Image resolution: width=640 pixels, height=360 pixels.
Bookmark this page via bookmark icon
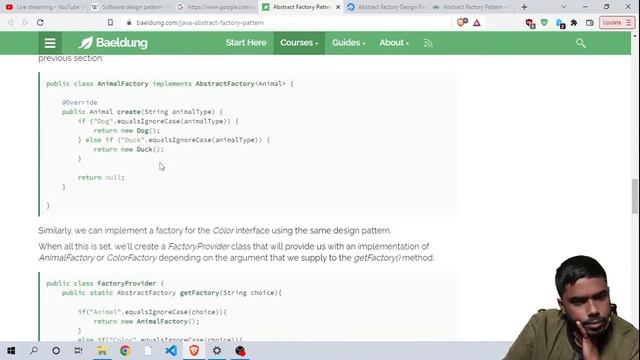coord(110,23)
